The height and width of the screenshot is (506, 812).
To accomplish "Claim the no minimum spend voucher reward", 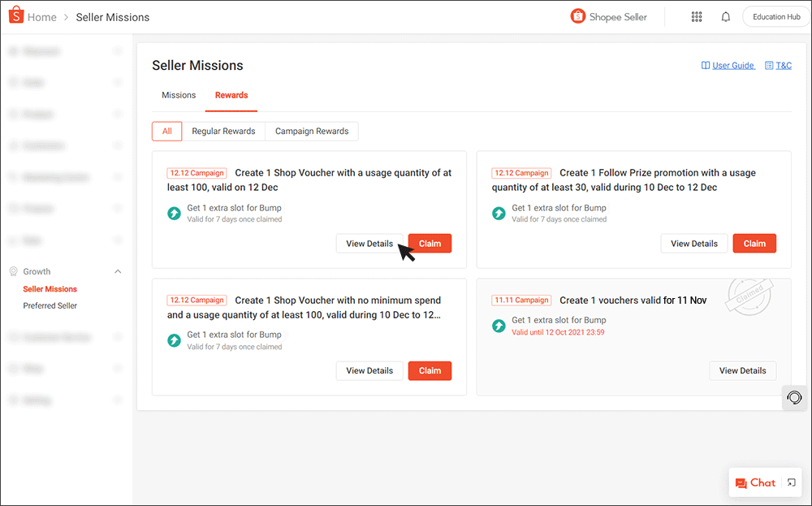I will (430, 371).
